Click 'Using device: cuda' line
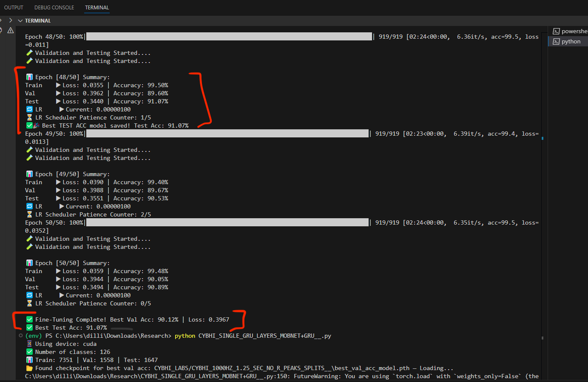This screenshot has width=588, height=382. pyautogui.click(x=61, y=344)
